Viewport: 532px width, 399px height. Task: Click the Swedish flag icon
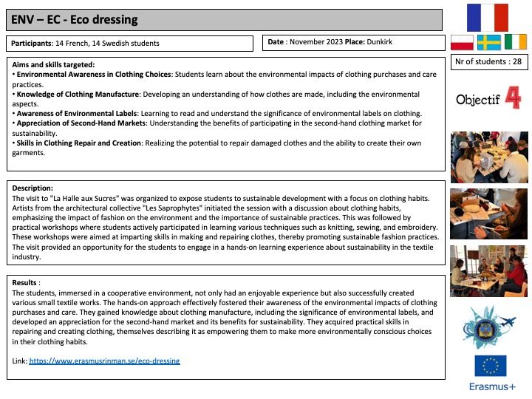[489, 42]
